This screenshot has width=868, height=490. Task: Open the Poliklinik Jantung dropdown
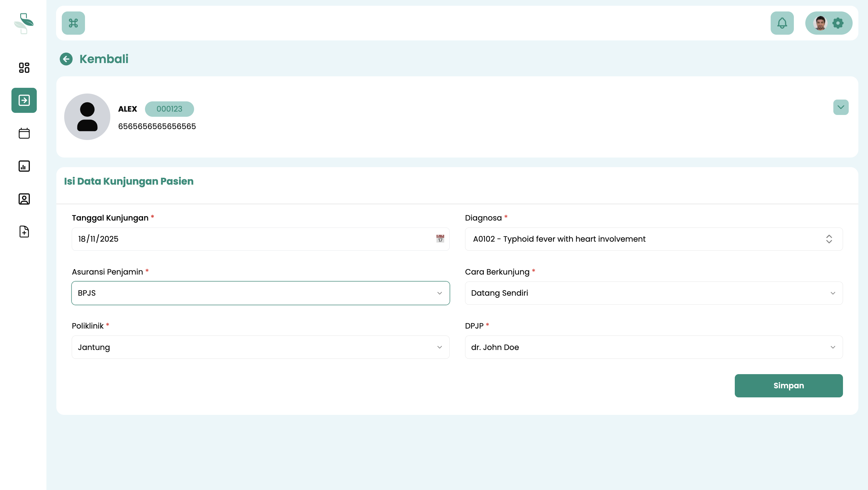pyautogui.click(x=260, y=347)
